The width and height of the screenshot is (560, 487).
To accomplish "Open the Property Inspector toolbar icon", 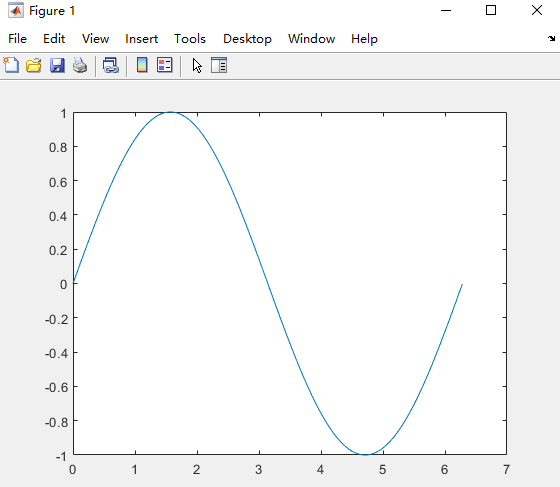I will tap(219, 65).
